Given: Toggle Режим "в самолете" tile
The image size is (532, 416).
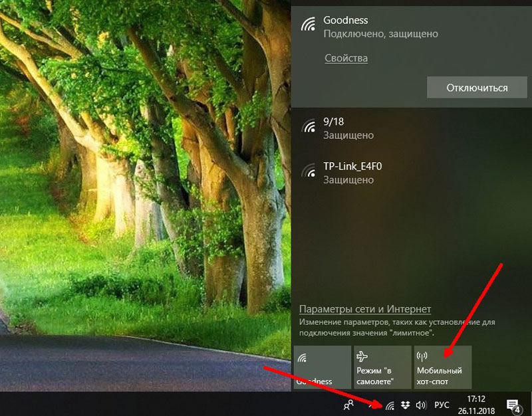Looking at the screenshot, I should pos(382,367).
